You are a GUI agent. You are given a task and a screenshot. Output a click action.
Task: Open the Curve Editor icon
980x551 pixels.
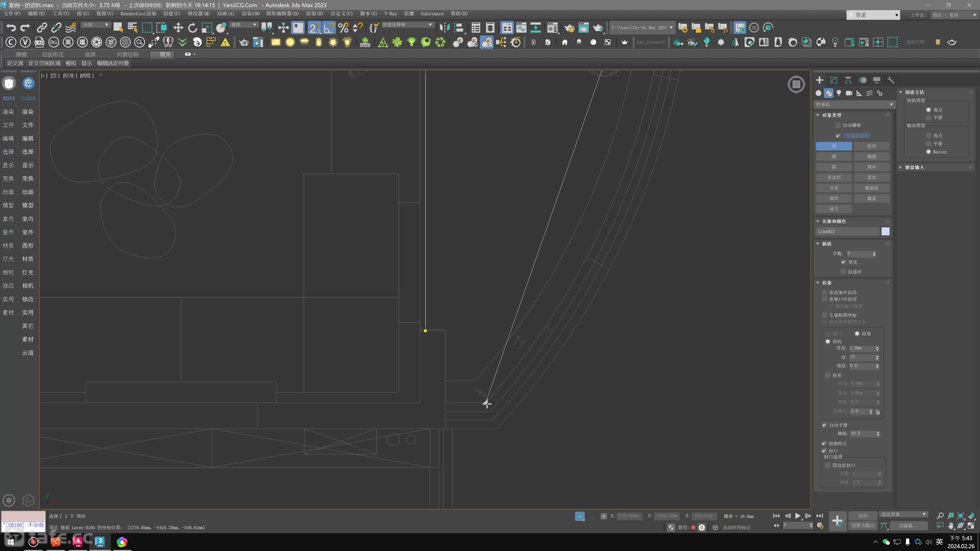(x=521, y=28)
